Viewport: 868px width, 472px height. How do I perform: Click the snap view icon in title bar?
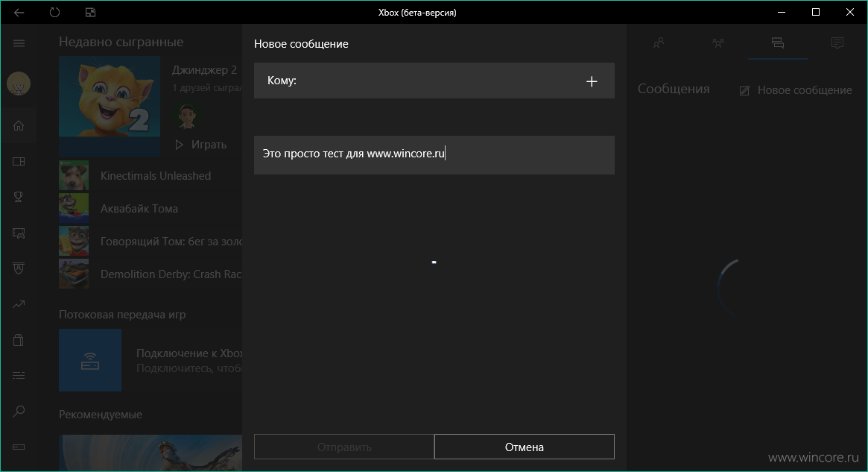tap(90, 12)
